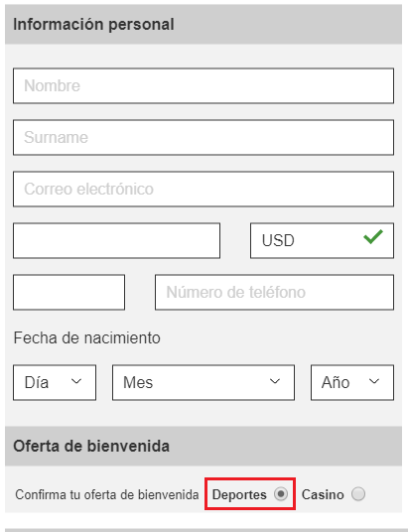Click the chevron arrow of Día selector
The width and height of the screenshot is (408, 532).
[x=76, y=381]
